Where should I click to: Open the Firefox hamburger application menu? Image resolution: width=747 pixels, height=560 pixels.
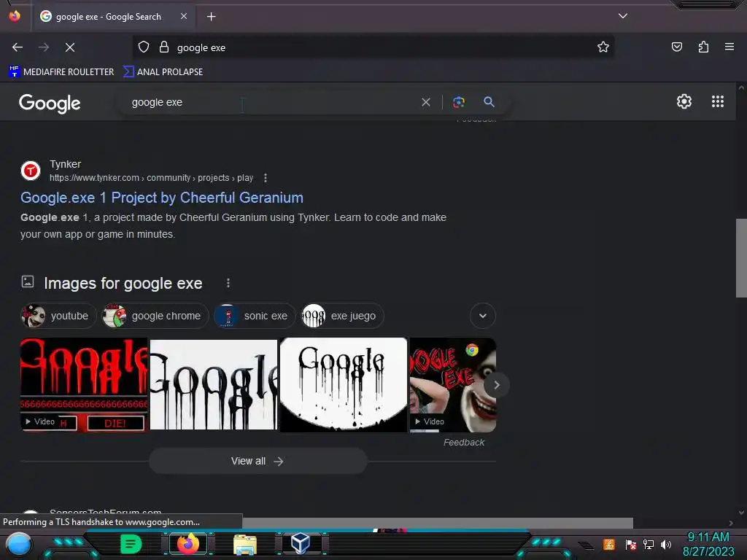(729, 47)
